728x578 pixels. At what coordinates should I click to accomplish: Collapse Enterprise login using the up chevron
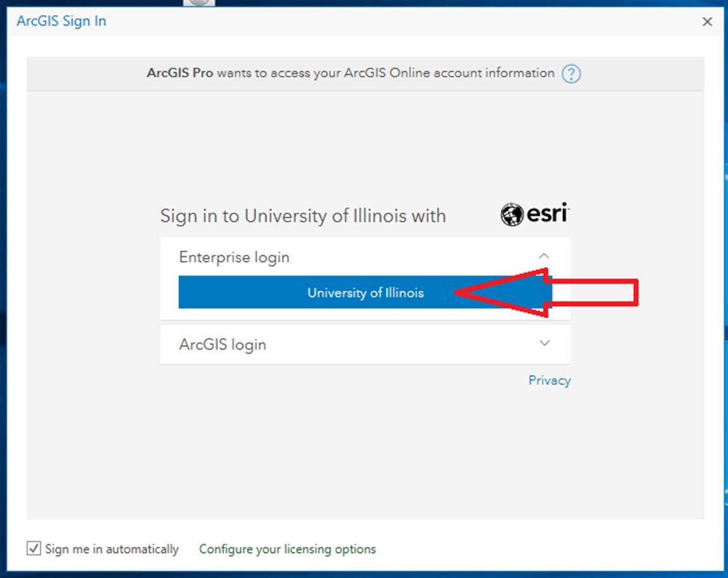point(544,256)
